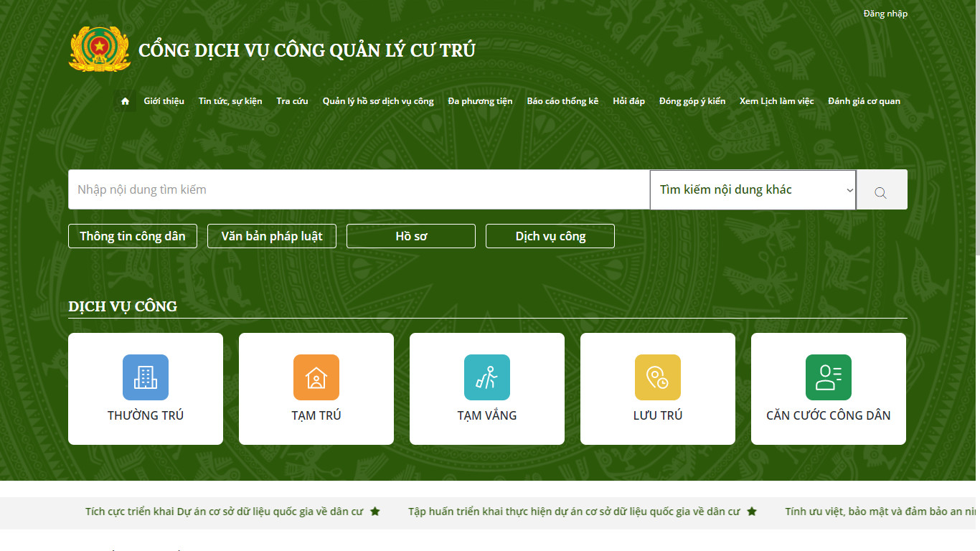Go to Giới thiệu menu item
The width and height of the screenshot is (980, 551).
tap(164, 101)
